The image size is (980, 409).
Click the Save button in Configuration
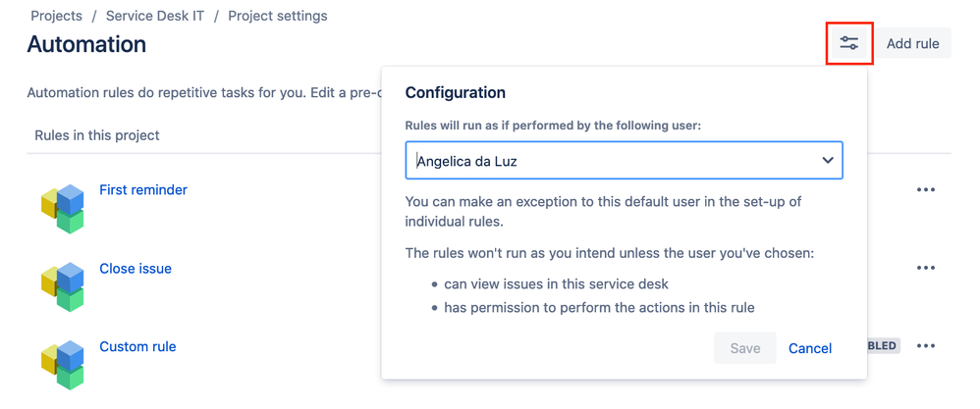(745, 348)
